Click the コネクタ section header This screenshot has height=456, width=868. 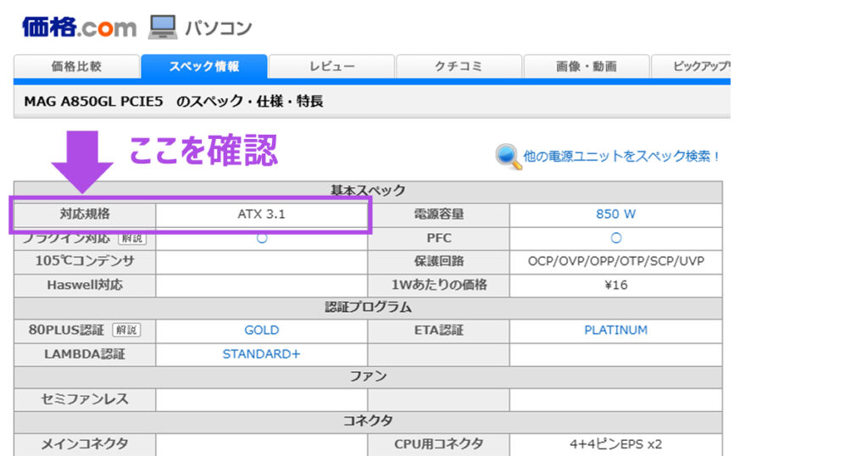(x=368, y=422)
